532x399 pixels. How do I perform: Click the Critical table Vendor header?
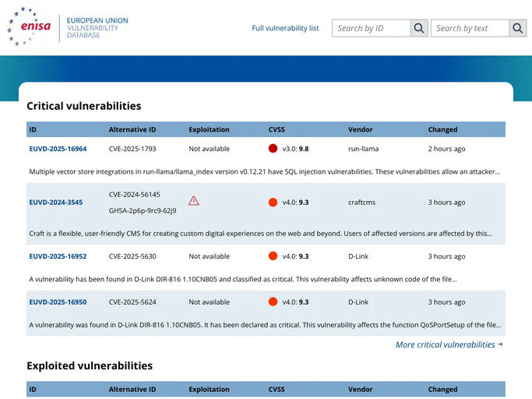coord(361,129)
